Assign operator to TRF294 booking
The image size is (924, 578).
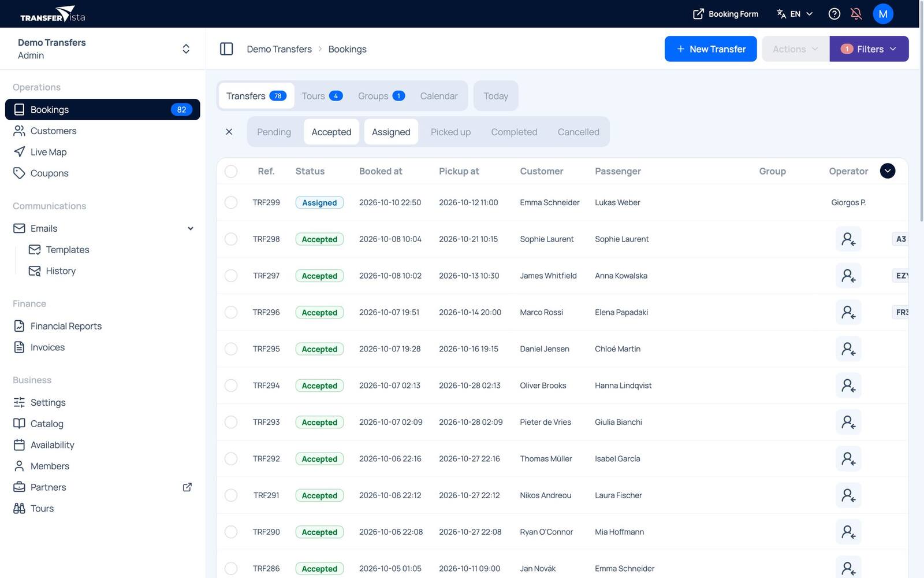coord(848,386)
